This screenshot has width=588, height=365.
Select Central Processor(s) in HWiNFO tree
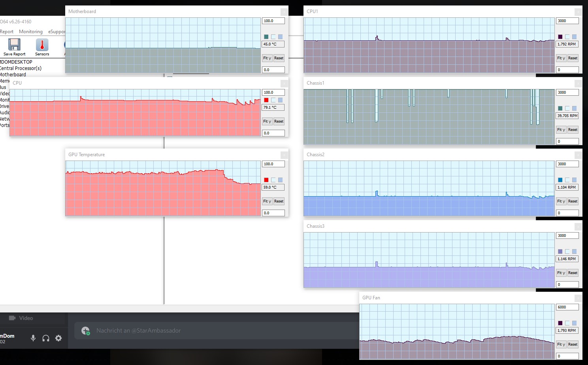(21, 68)
